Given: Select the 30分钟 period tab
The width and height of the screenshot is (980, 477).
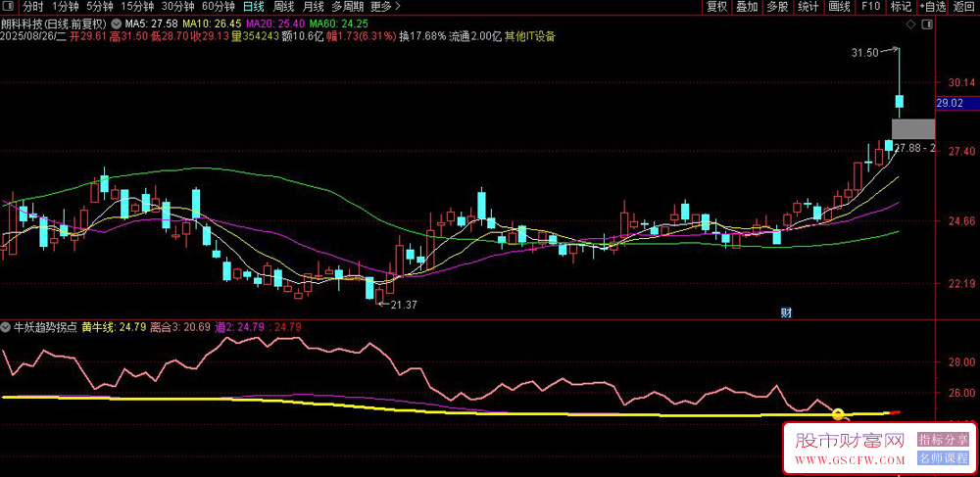Looking at the screenshot, I should 176,7.
